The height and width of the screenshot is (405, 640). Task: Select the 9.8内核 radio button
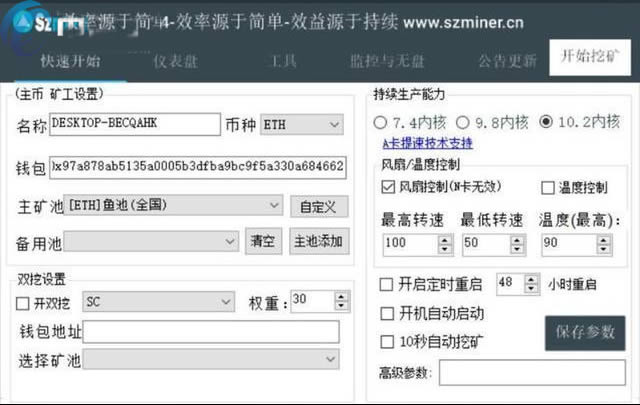[462, 122]
